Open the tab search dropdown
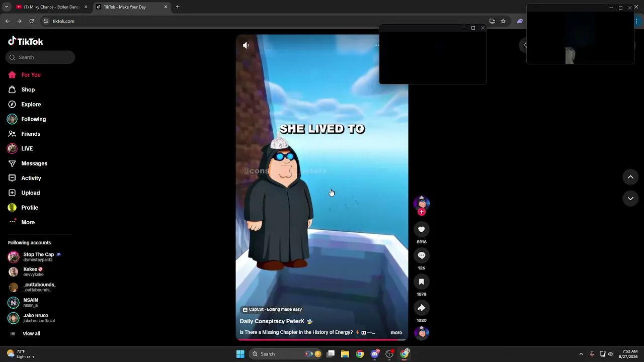This screenshot has height=362, width=644. pyautogui.click(x=7, y=7)
